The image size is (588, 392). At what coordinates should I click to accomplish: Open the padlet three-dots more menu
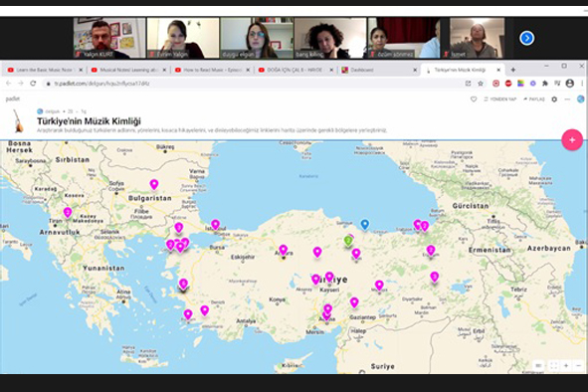567,99
